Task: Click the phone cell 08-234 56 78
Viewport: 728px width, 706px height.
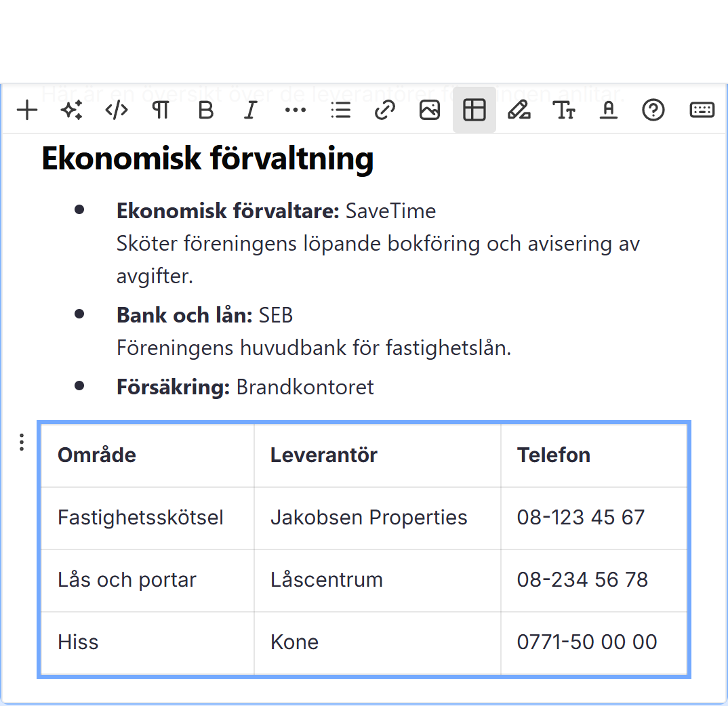Action: pyautogui.click(x=594, y=580)
